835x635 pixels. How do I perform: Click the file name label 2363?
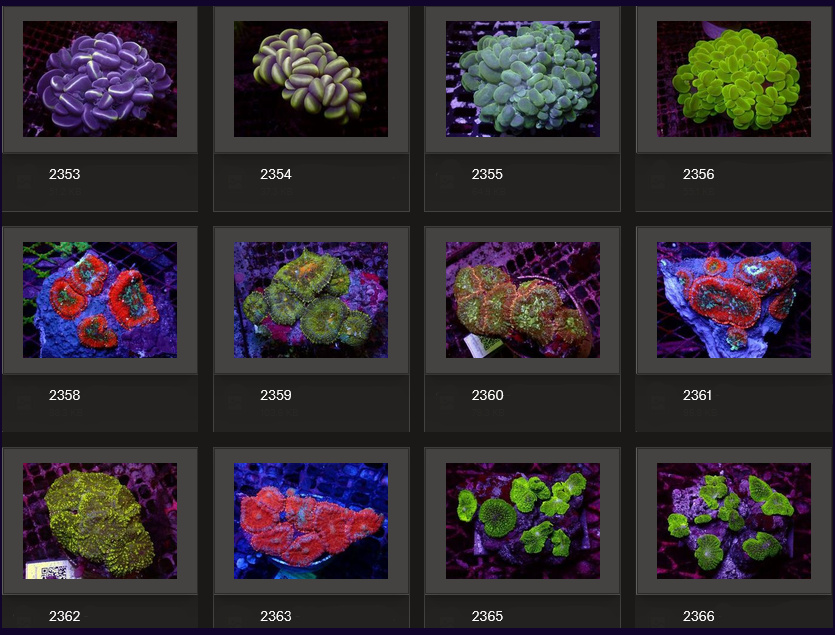pos(276,616)
